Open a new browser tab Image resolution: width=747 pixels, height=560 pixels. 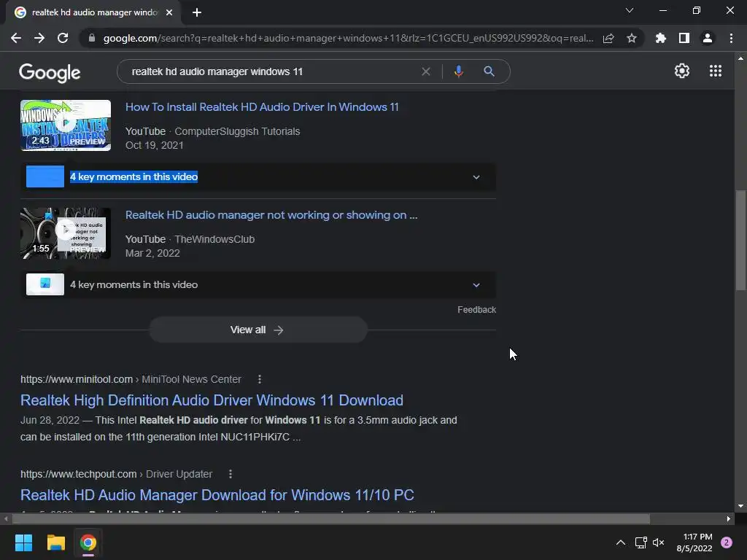click(197, 12)
